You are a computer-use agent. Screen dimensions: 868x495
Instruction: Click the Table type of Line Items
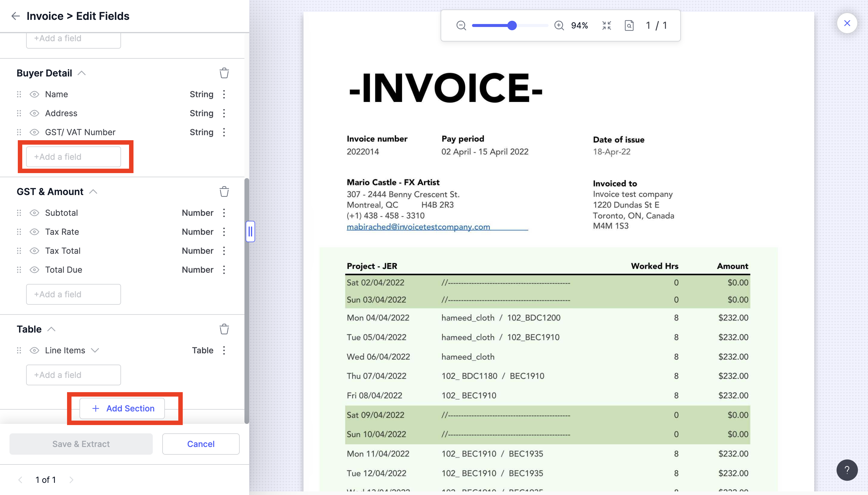click(x=203, y=351)
